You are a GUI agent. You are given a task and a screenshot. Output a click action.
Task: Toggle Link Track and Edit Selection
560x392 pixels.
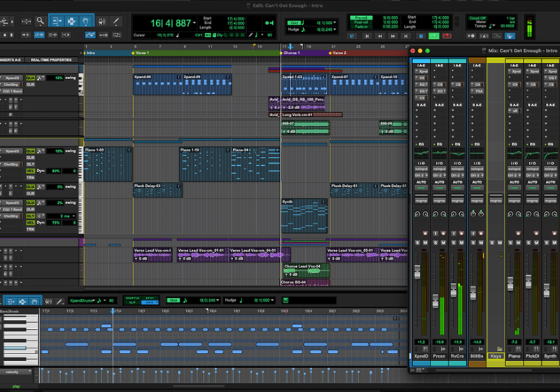(x=53, y=35)
